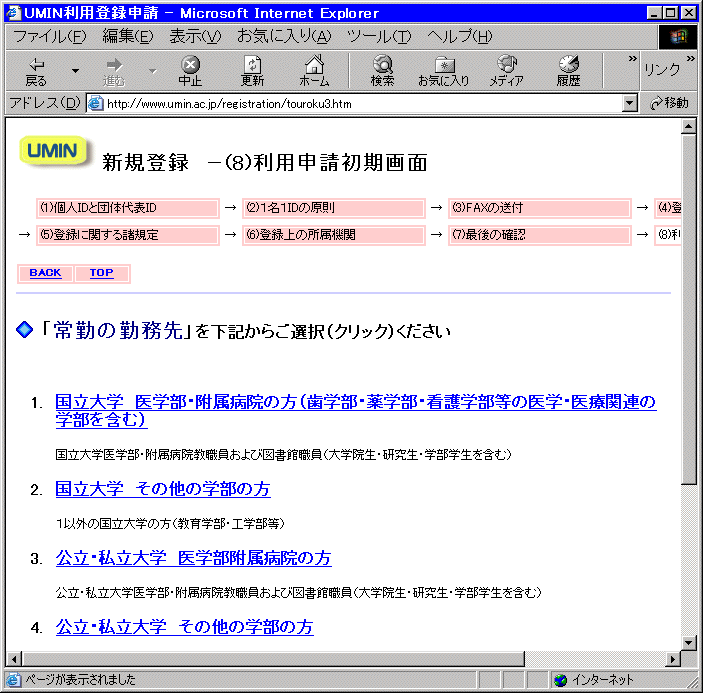703x693 pixels.
Task: Click the TOP link on the page
Action: click(x=101, y=273)
